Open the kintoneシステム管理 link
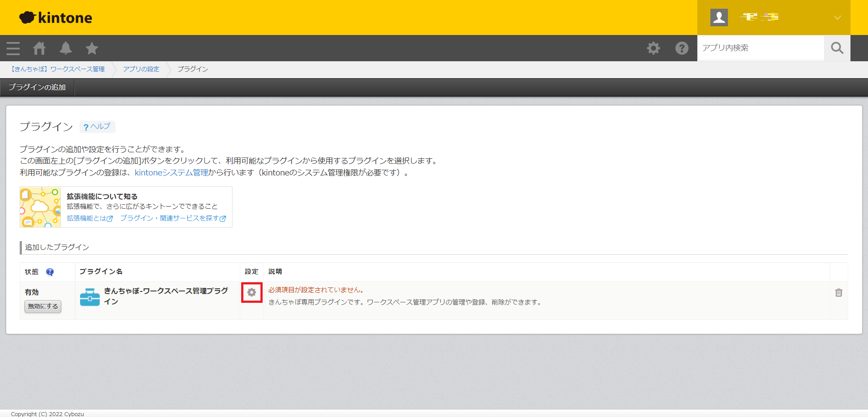 pyautogui.click(x=171, y=172)
